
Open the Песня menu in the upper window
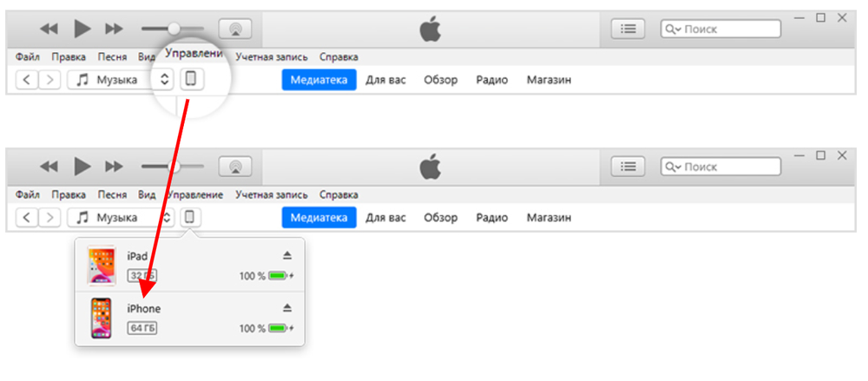(x=112, y=57)
